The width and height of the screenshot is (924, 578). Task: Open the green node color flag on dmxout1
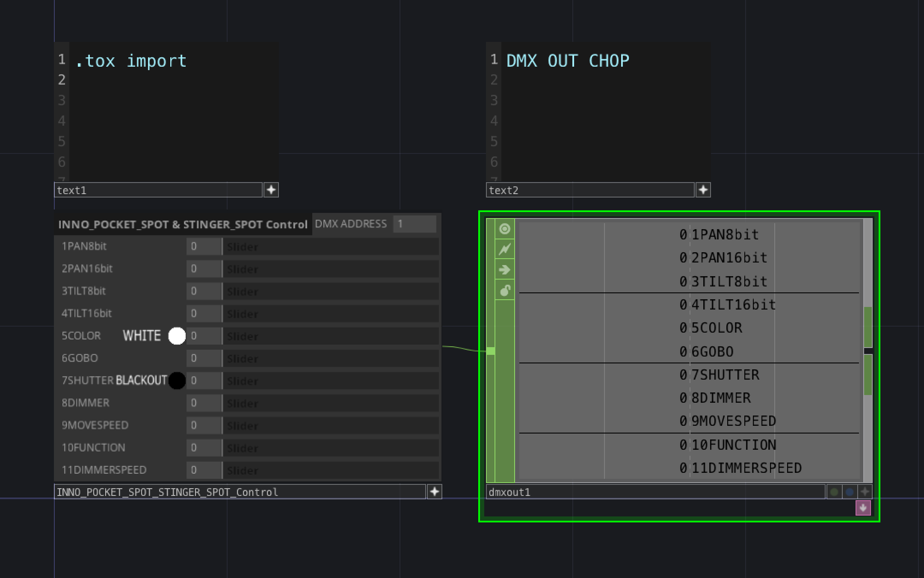[834, 492]
